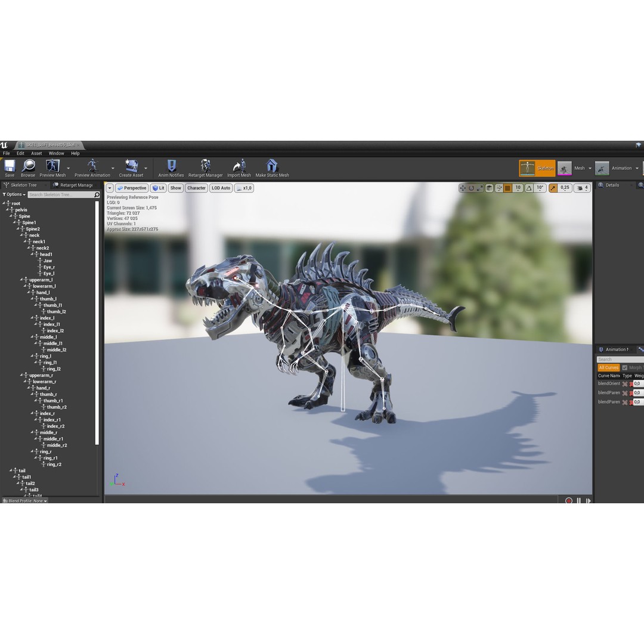
Task: Switch to Skeleton editor mode
Action: coord(537,168)
